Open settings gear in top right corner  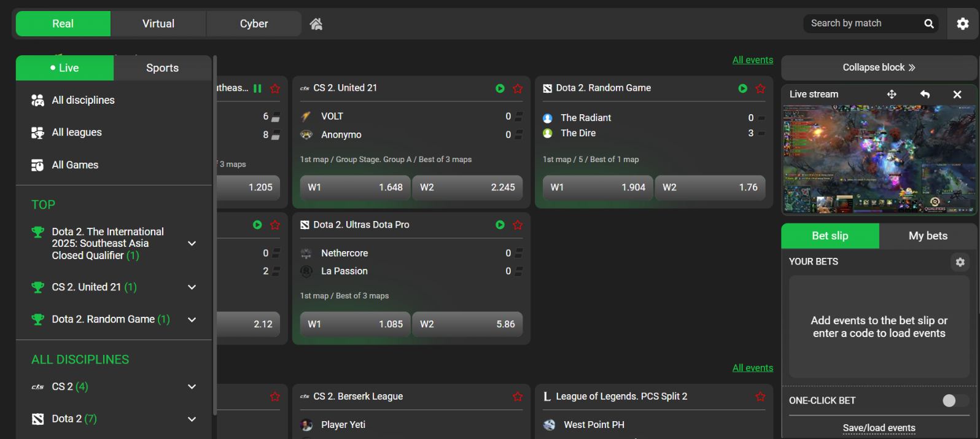pos(962,24)
